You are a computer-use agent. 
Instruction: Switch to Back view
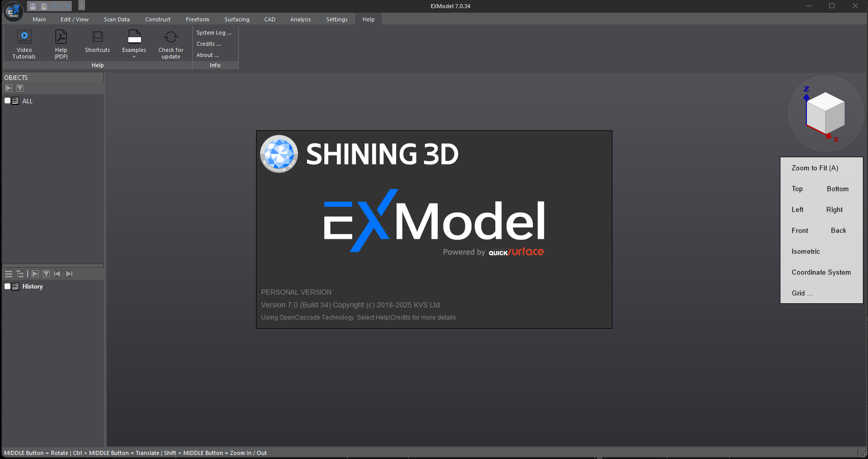(838, 231)
